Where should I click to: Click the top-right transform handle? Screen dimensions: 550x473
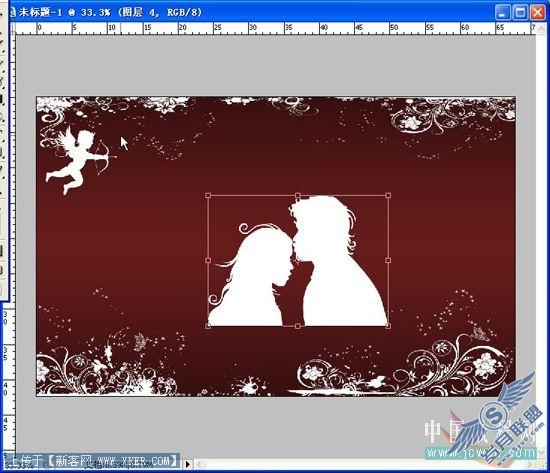click(388, 195)
